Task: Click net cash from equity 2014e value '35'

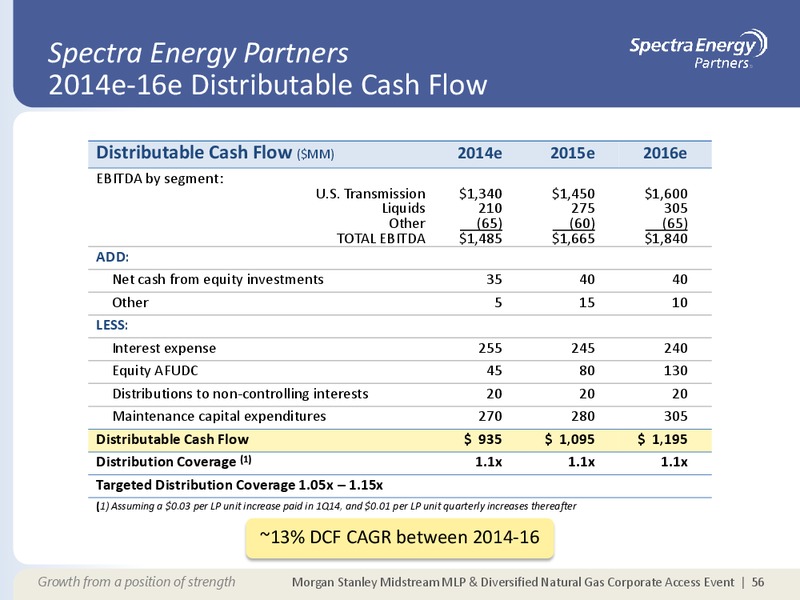Action: point(494,280)
